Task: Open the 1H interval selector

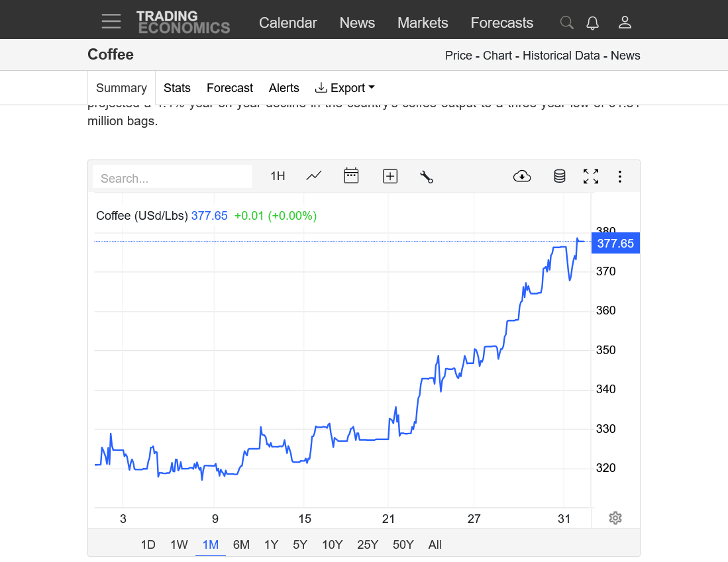Action: (x=278, y=176)
